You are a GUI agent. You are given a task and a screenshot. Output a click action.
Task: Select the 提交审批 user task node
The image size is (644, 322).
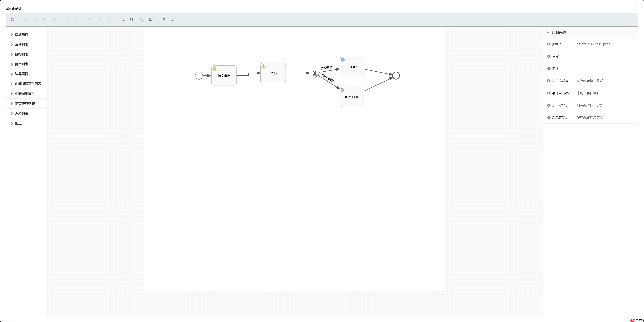click(x=224, y=76)
